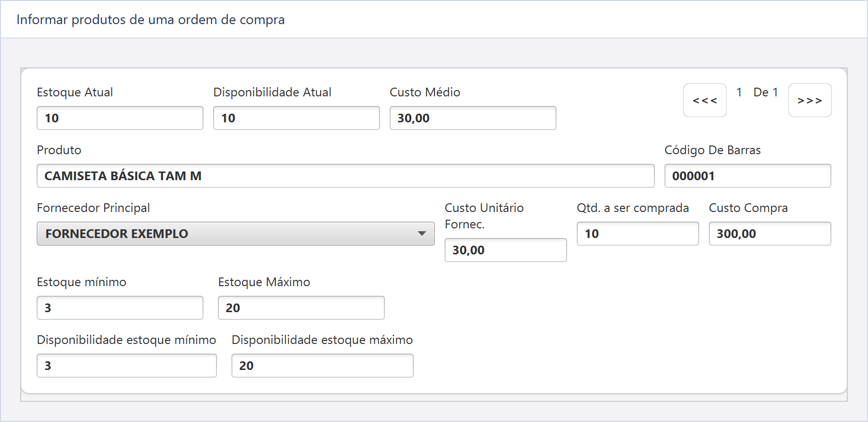This screenshot has height=422, width=868.
Task: Click the 'Disponibilidade estoque mínimo' label
Action: click(x=126, y=340)
